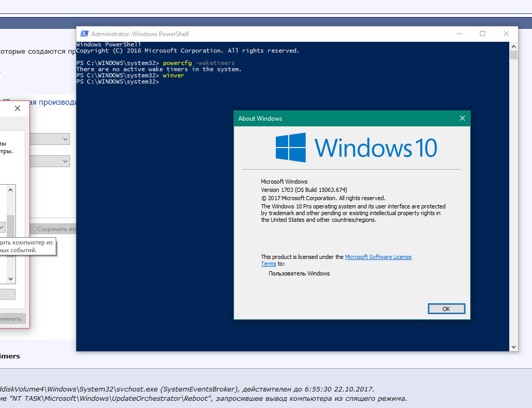Viewport: 532px width, 408px height.
Task: Click the 'Microsoft Windows' label in dialog
Action: 284,182
